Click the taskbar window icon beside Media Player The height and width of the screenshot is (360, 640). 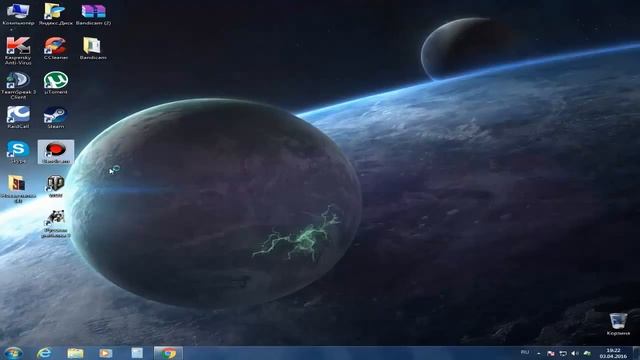(137, 353)
